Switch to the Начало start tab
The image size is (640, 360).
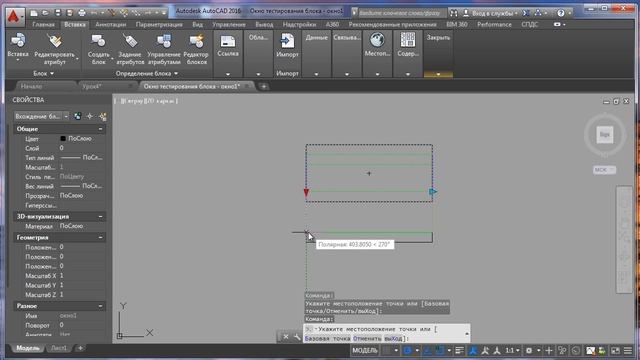point(31,87)
